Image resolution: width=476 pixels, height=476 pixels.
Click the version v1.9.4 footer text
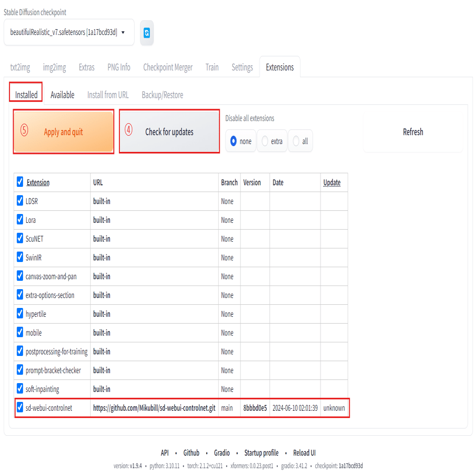click(x=127, y=466)
